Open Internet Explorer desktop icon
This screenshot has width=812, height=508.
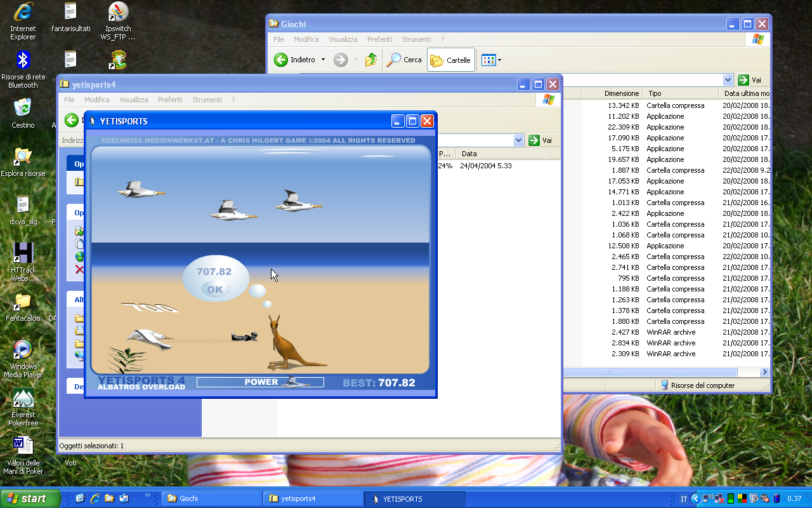click(23, 21)
